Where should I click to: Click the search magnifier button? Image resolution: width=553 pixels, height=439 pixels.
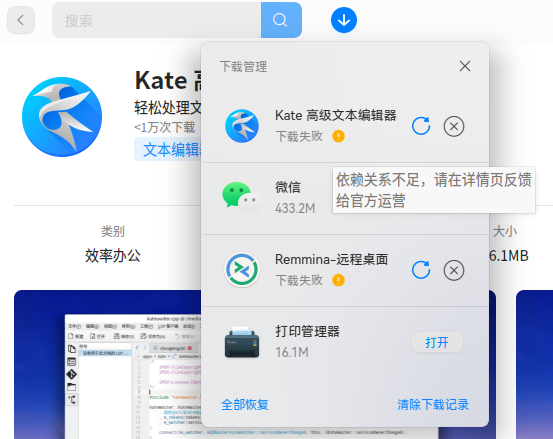click(281, 20)
